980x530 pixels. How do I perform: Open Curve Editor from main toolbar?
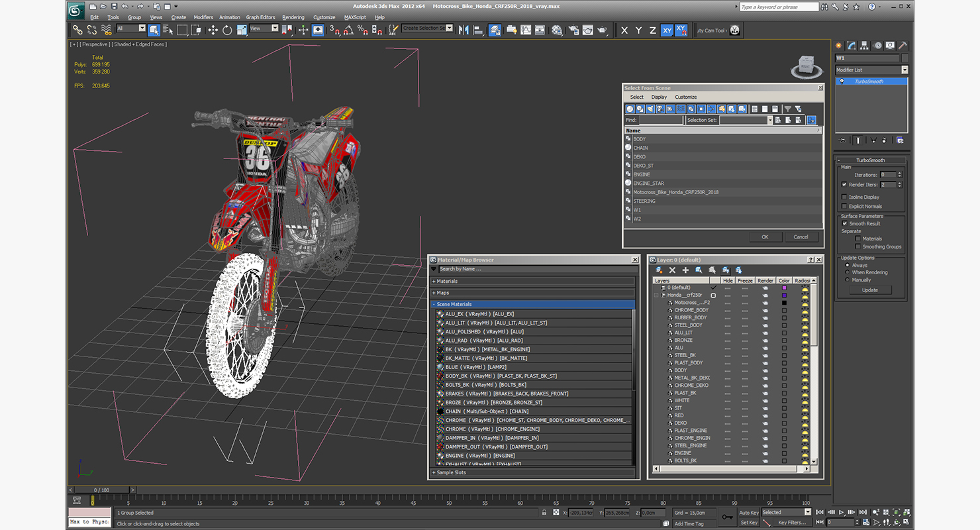click(x=526, y=30)
